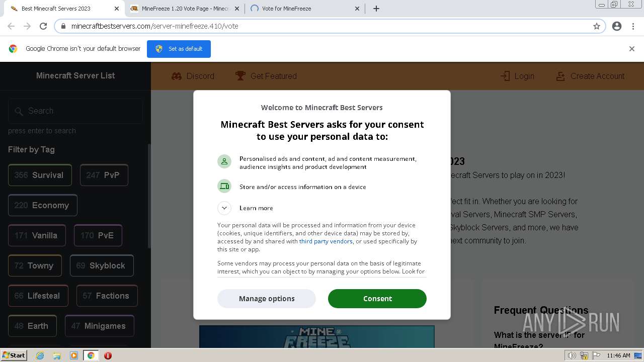Filter by the Economy tag
Screen dimensions: 644x362
tap(42, 205)
